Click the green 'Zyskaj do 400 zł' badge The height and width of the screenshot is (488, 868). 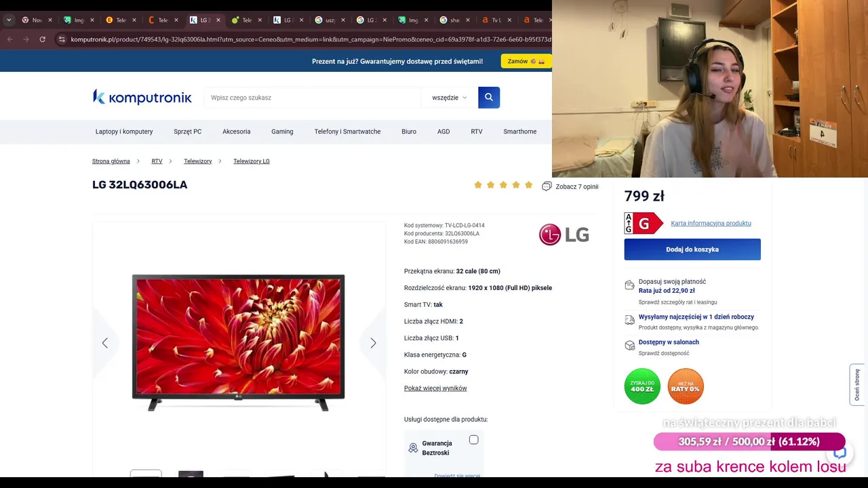[x=642, y=386]
